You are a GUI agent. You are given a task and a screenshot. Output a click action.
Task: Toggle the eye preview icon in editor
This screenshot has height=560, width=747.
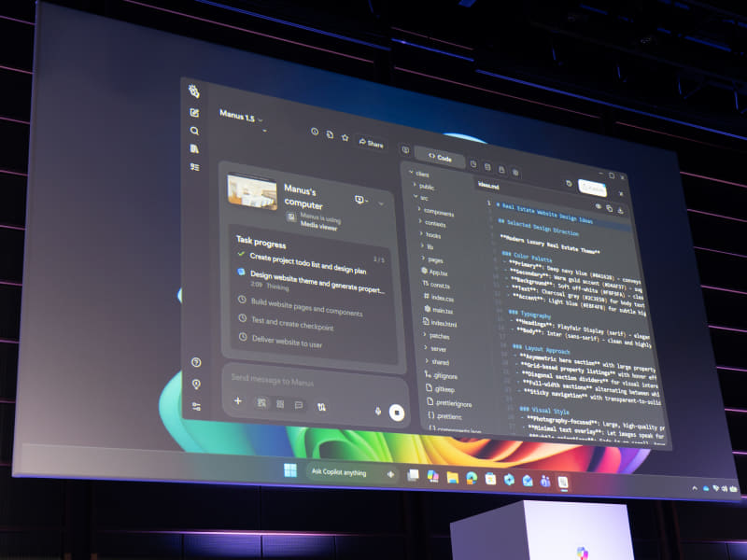[599, 205]
